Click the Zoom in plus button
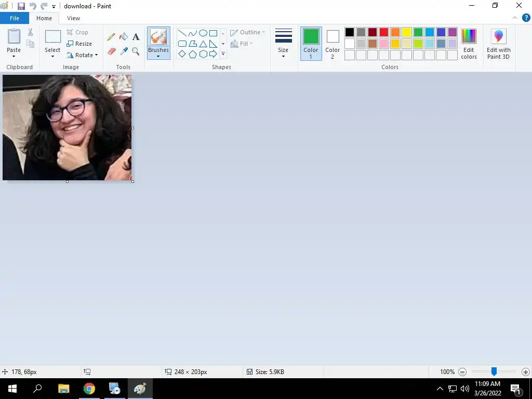The height and width of the screenshot is (399, 532). click(x=526, y=372)
